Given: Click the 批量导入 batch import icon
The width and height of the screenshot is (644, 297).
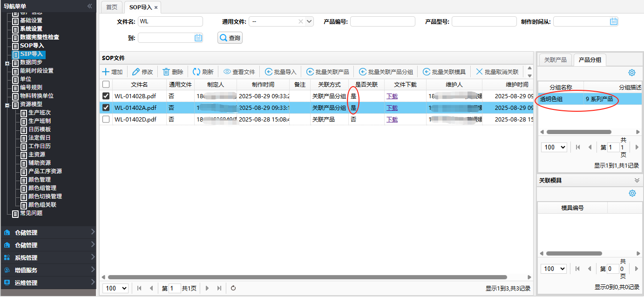Looking at the screenshot, I should point(269,72).
